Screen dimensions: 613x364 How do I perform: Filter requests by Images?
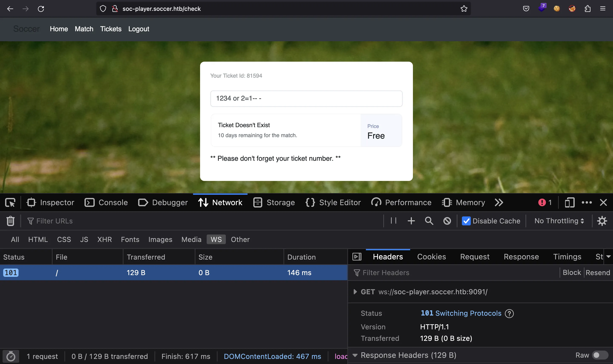click(160, 239)
